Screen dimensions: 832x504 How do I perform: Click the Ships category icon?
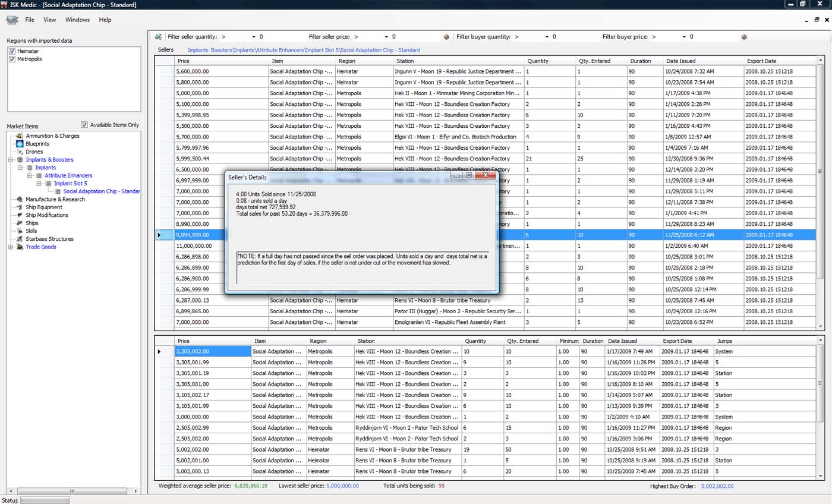tap(20, 223)
